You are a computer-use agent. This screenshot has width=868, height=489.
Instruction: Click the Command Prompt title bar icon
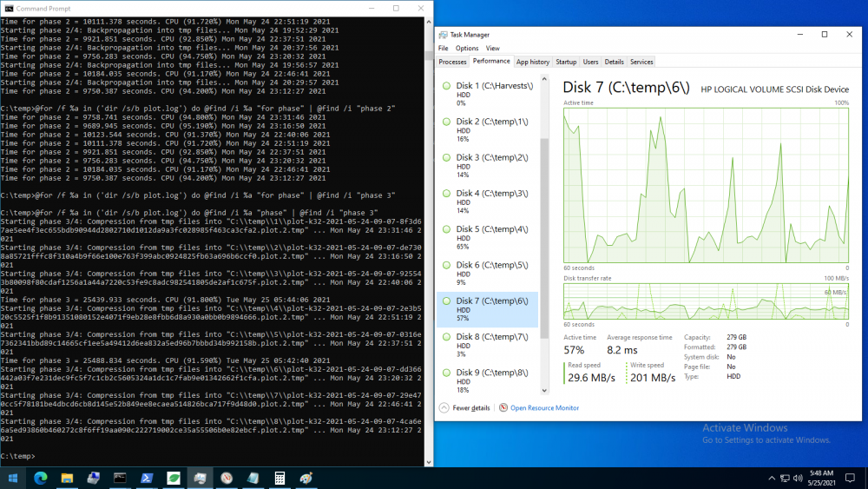coord(9,9)
